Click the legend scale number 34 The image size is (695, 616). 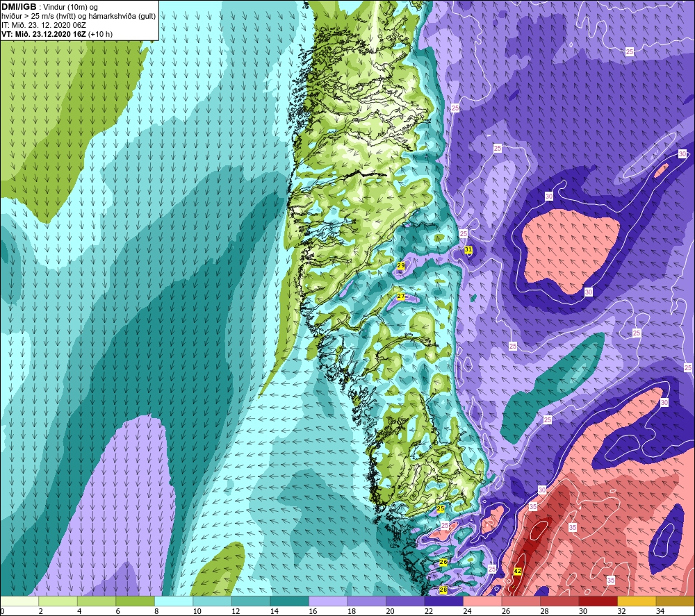pyautogui.click(x=660, y=611)
